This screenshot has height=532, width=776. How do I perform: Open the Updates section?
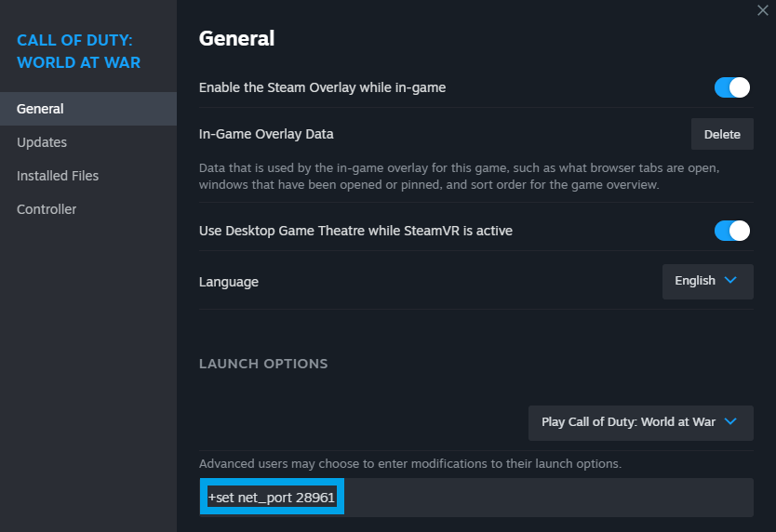coord(42,142)
